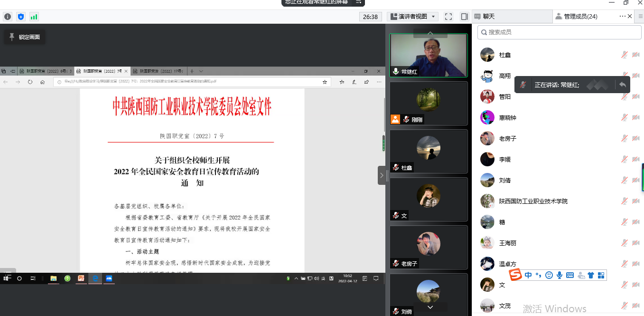
Task: Collapse the video strip with side arrow
Action: click(x=382, y=175)
